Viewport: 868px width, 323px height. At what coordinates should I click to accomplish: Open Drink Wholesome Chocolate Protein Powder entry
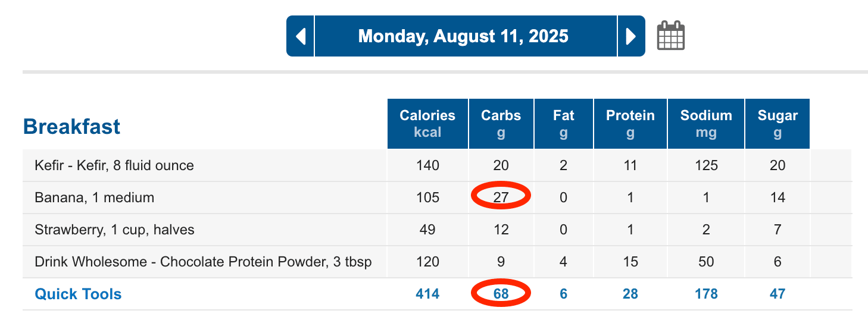204,262
